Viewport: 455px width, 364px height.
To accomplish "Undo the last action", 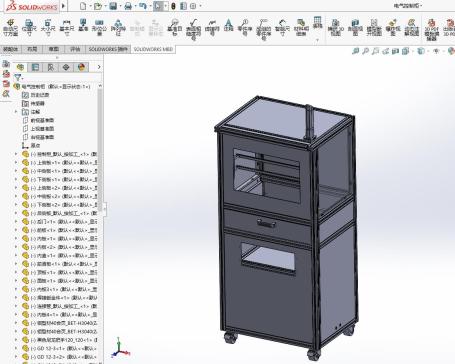I will 142,6.
